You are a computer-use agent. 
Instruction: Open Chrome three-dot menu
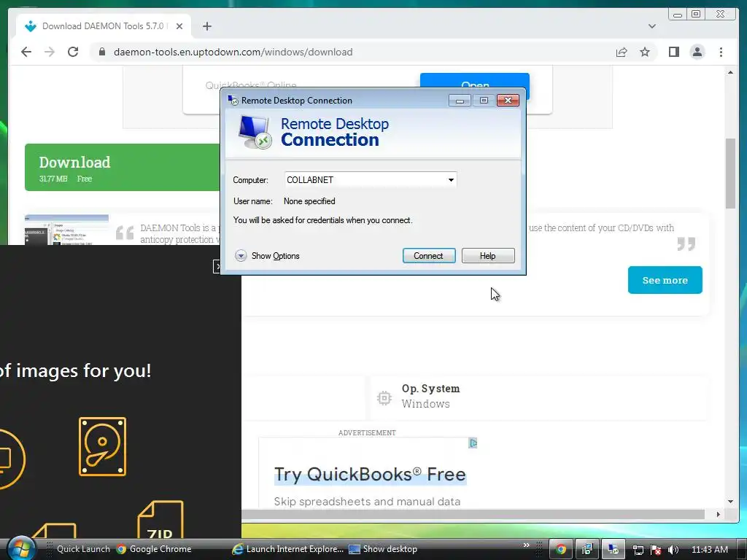click(721, 52)
